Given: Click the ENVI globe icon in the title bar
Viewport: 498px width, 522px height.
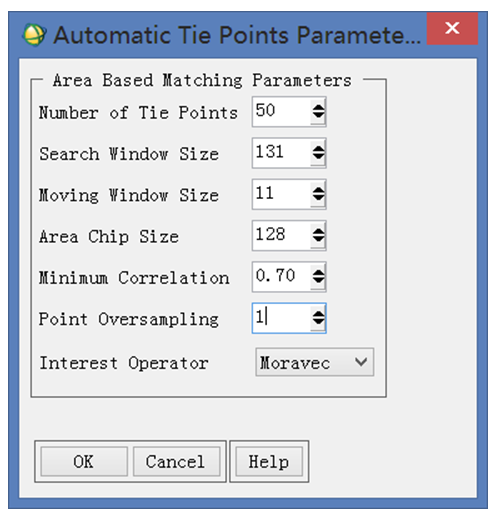Looking at the screenshot, I should pyautogui.click(x=34, y=35).
